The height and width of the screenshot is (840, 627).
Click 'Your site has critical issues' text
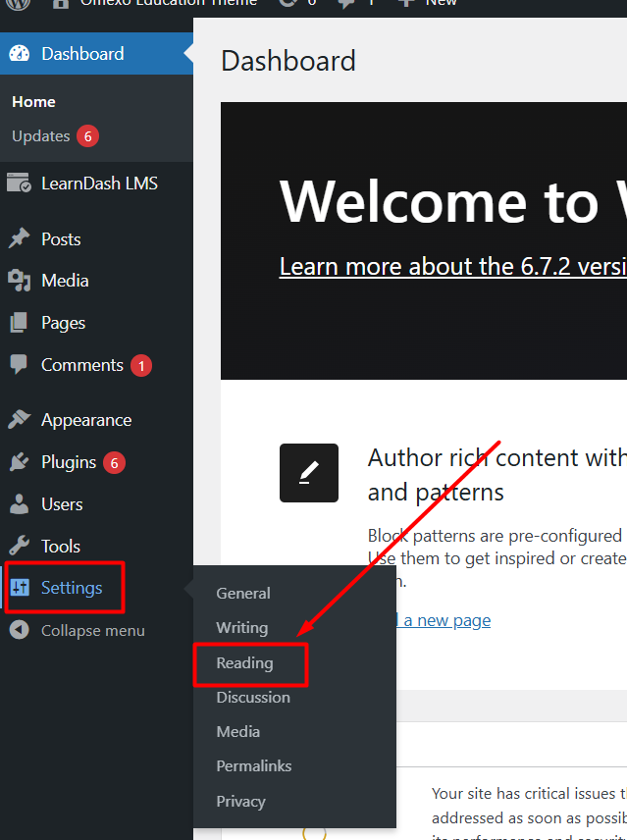(529, 793)
